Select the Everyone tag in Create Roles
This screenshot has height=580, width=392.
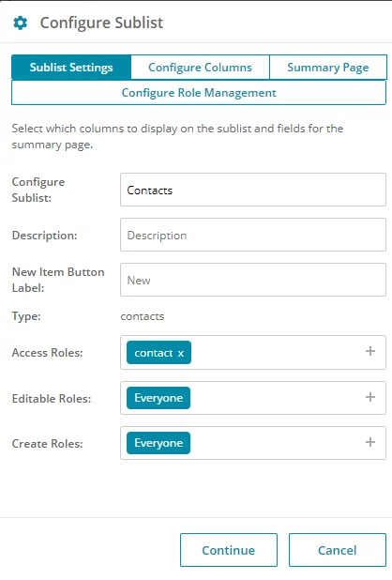(x=158, y=443)
